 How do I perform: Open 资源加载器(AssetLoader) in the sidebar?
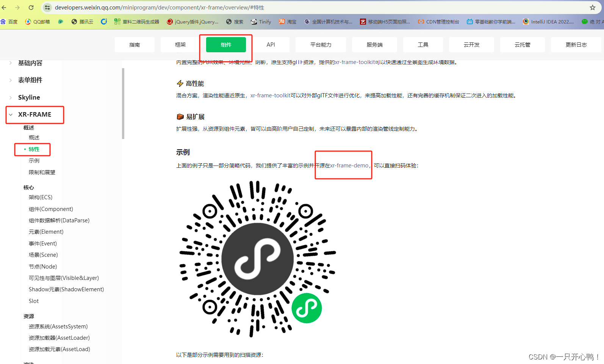pos(59,338)
